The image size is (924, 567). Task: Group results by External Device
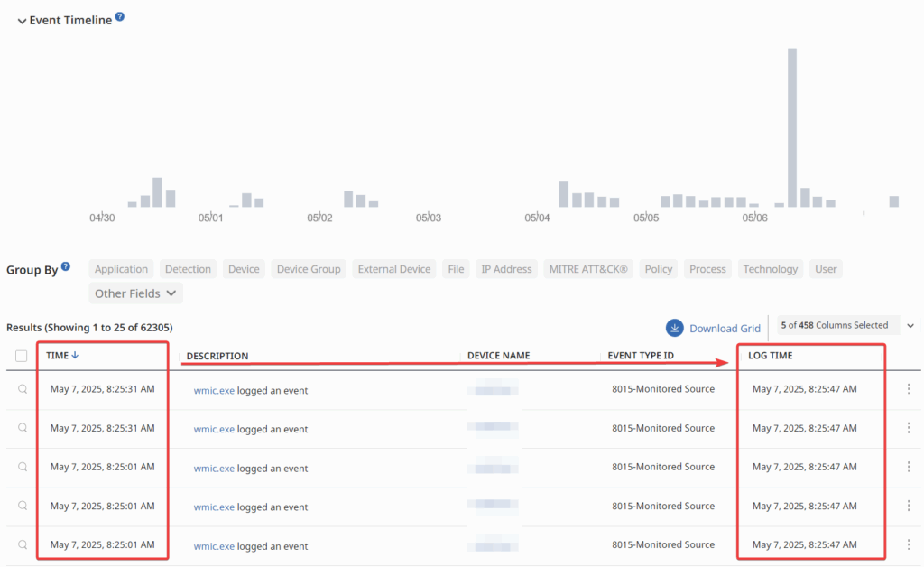pyautogui.click(x=394, y=269)
